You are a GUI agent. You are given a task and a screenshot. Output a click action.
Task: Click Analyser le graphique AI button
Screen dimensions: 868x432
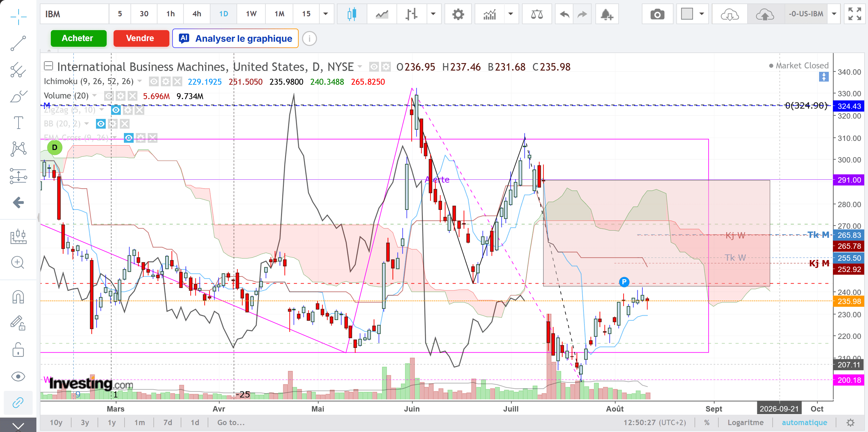click(235, 38)
